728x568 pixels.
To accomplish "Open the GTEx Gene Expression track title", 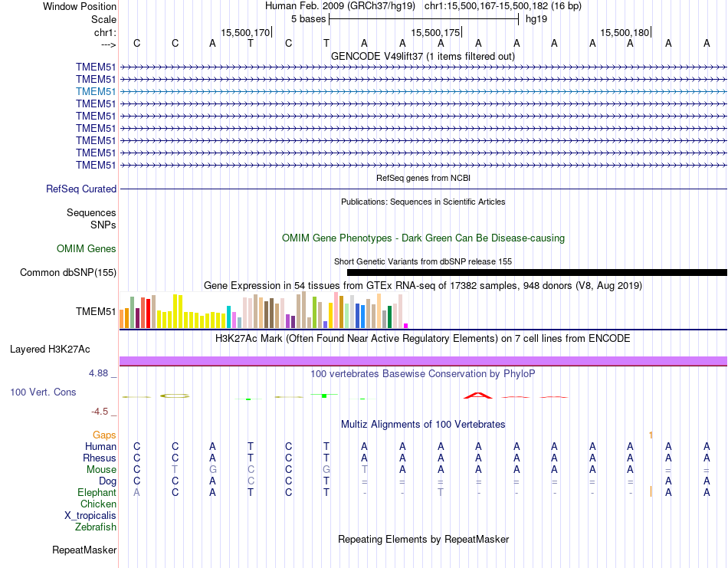I will click(x=423, y=286).
